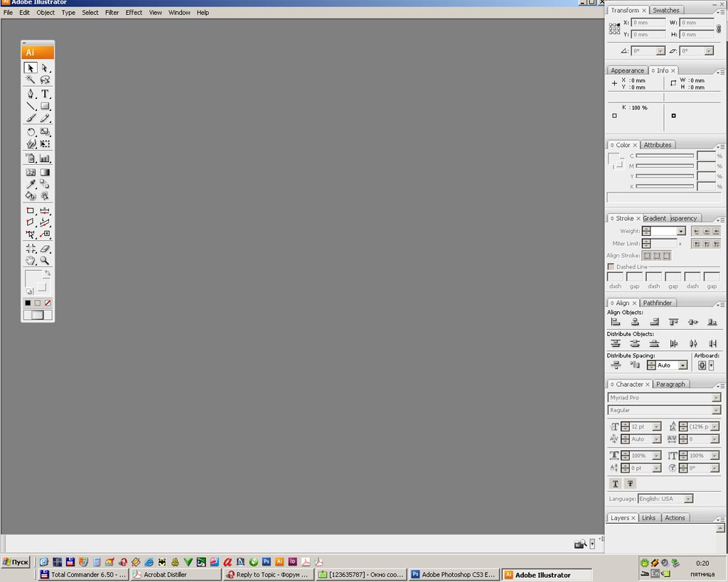Select the Live Paint Bucket tool
This screenshot has width=728, height=582.
[x=31, y=196]
